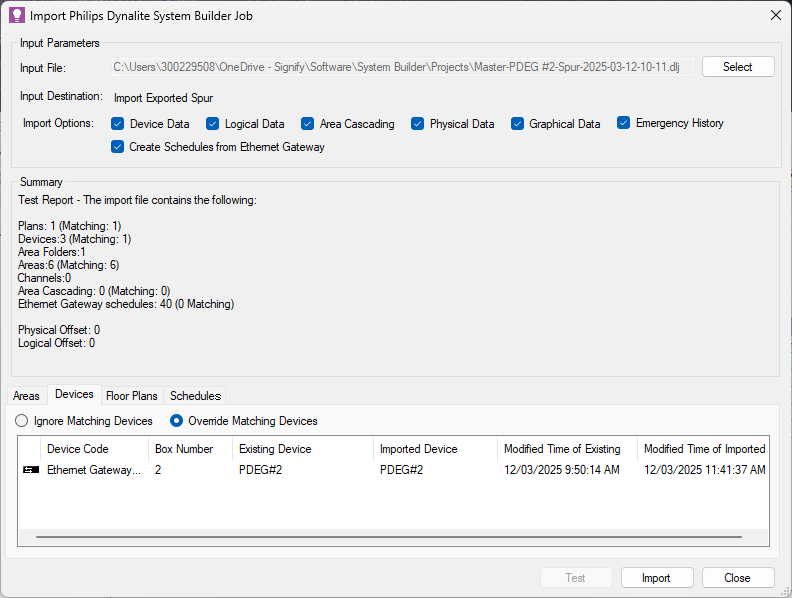
Task: Switch to the Areas tab
Action: pyautogui.click(x=27, y=396)
